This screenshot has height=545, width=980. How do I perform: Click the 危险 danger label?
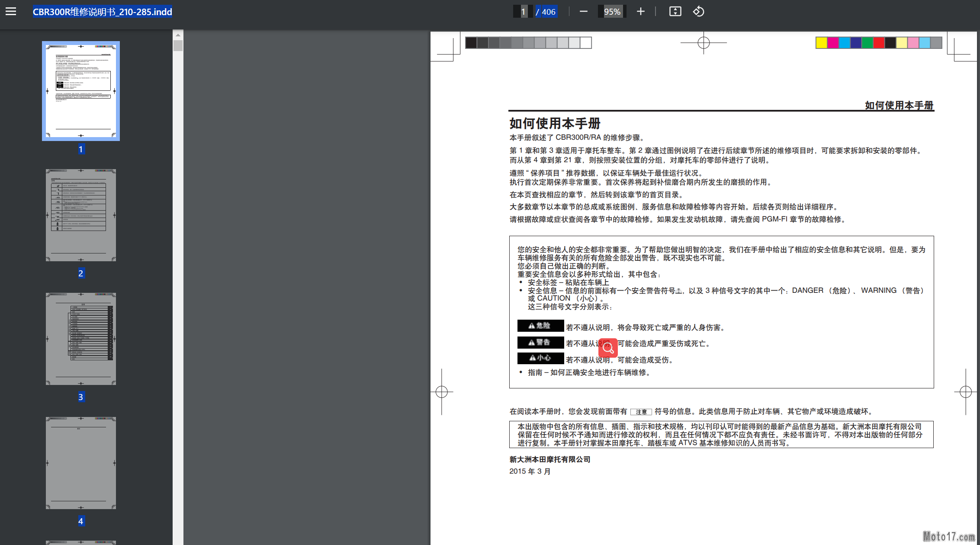540,326
